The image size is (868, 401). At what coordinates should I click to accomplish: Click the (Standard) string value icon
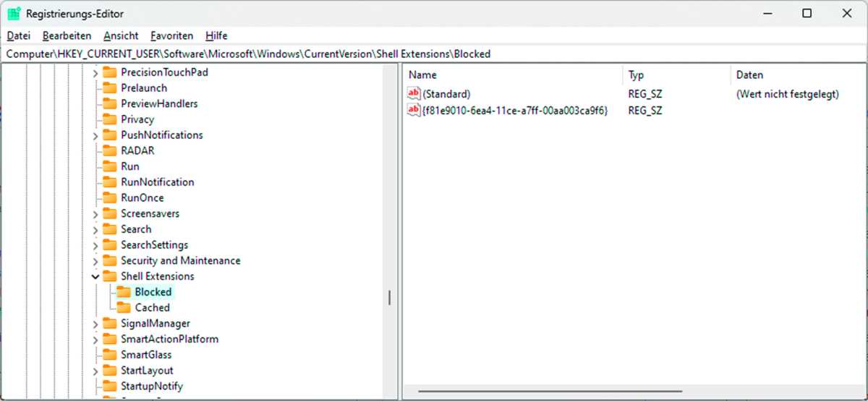(414, 93)
